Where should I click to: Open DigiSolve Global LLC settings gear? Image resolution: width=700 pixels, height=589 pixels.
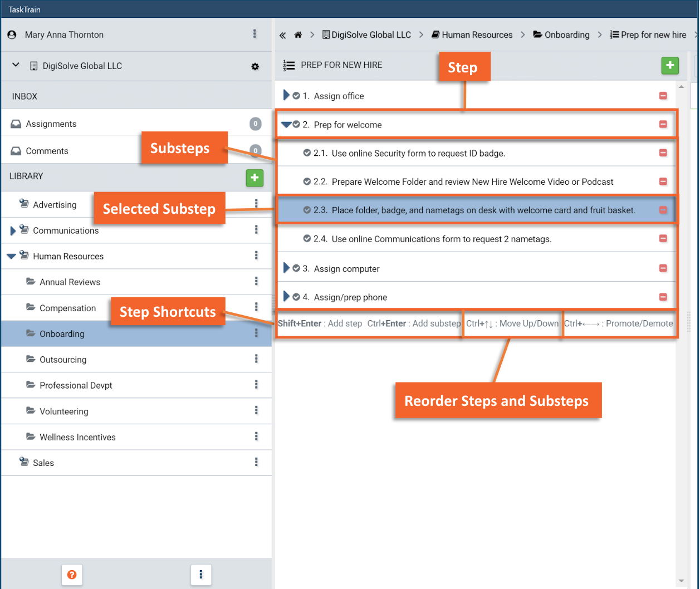point(255,66)
